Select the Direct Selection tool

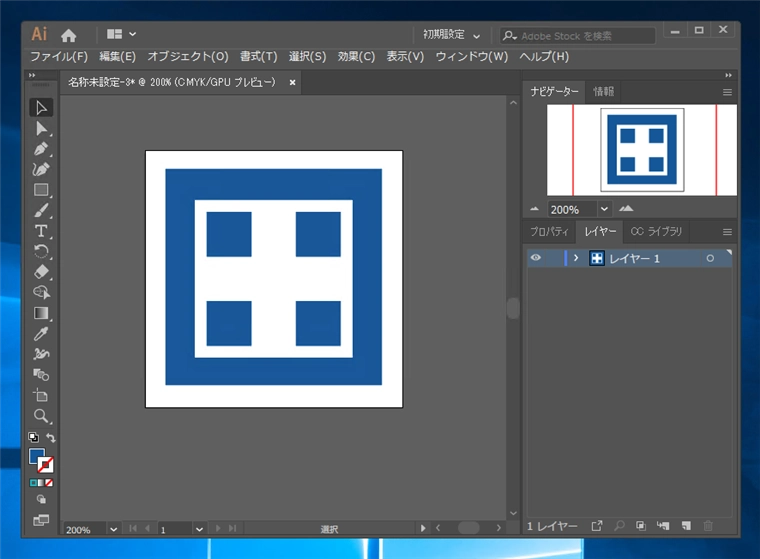tap(41, 128)
